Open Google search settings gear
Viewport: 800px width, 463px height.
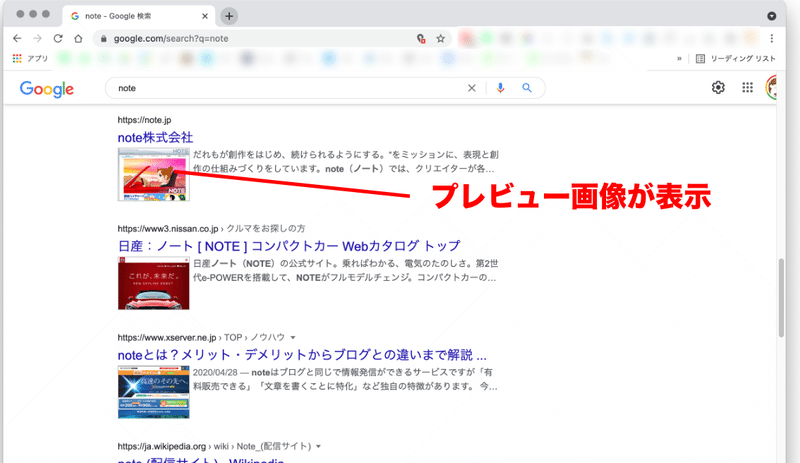tap(718, 88)
